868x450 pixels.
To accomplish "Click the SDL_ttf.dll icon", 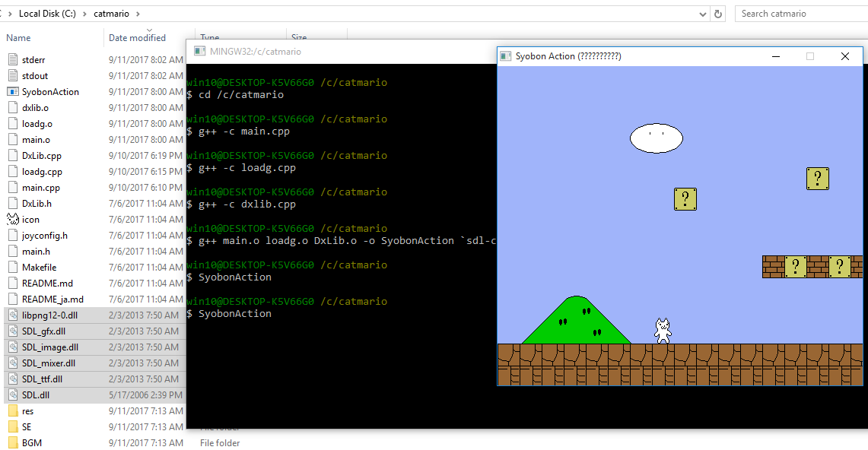I will [13, 379].
